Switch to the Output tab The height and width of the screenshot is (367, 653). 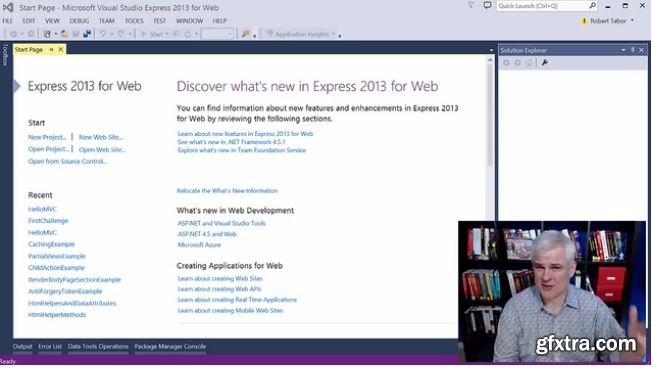click(x=22, y=347)
